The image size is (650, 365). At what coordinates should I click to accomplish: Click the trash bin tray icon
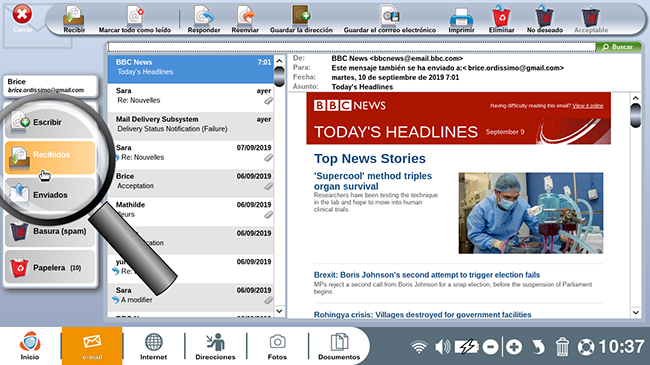click(x=562, y=347)
